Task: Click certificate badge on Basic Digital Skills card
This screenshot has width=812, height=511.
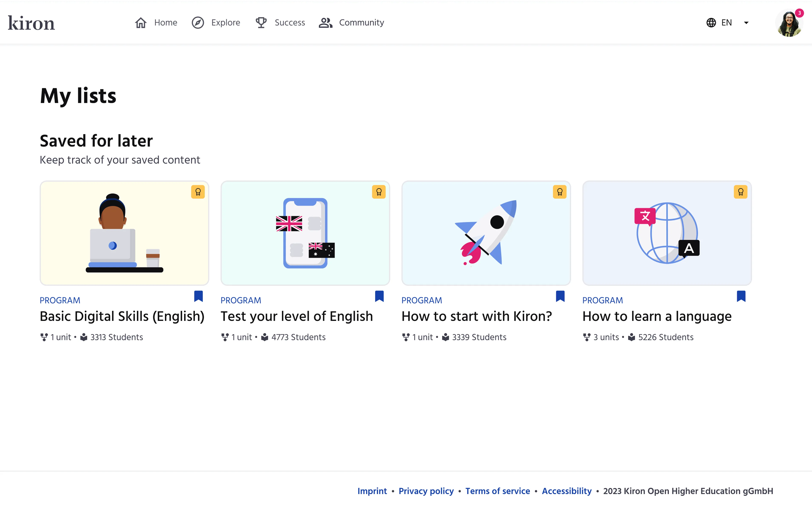Action: pyautogui.click(x=198, y=192)
